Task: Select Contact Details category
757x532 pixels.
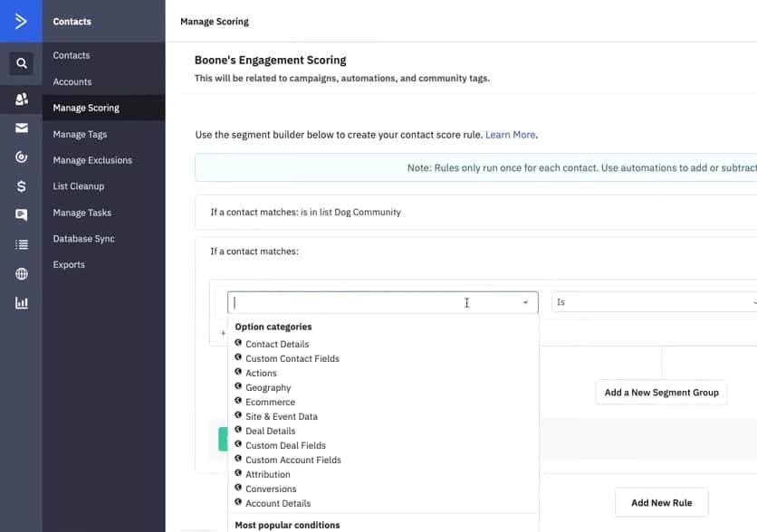Action: pos(277,344)
